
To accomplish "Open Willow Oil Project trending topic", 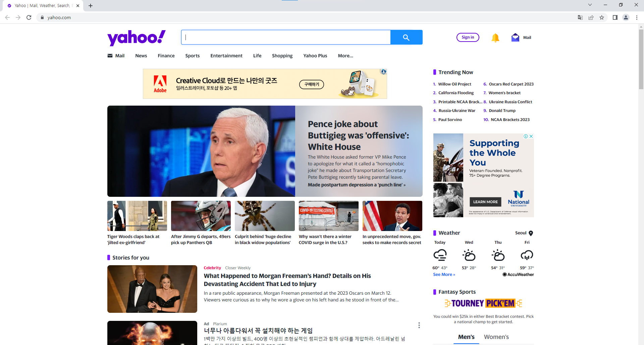I will [x=455, y=84].
